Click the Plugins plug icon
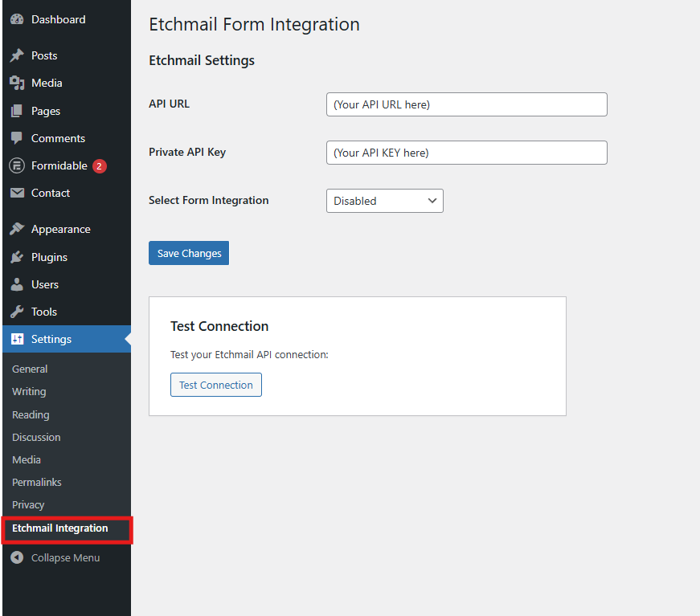 pyautogui.click(x=17, y=257)
